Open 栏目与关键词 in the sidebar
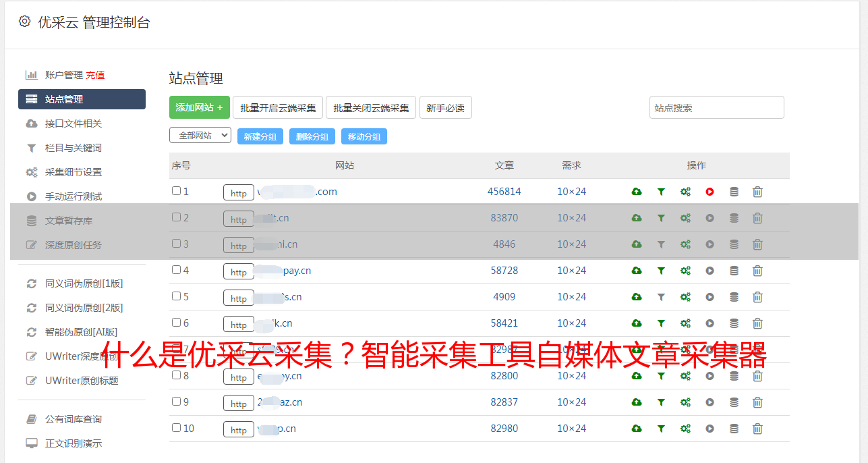 73,148
